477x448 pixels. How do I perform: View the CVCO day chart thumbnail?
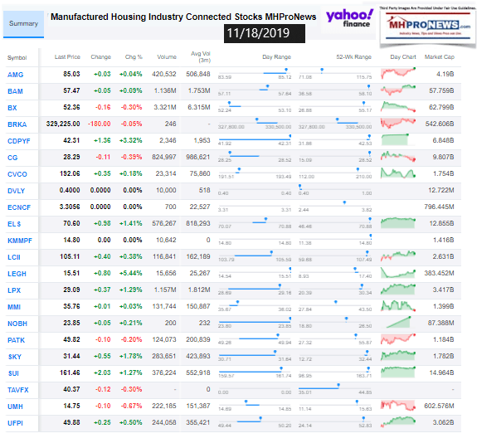click(x=398, y=173)
